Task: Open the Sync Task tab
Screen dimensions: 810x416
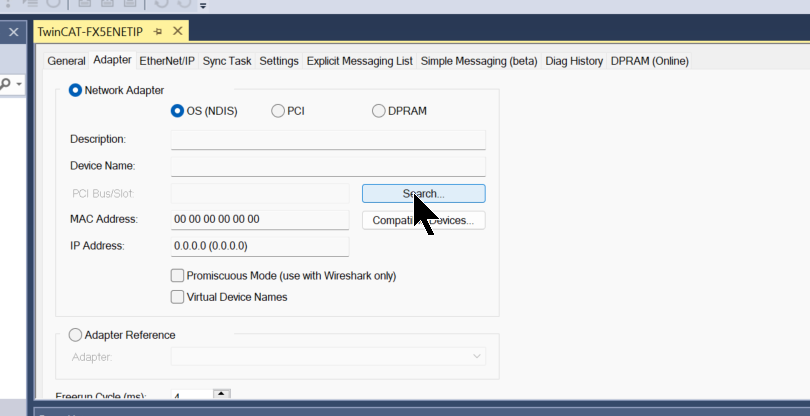Action: pyautogui.click(x=227, y=61)
